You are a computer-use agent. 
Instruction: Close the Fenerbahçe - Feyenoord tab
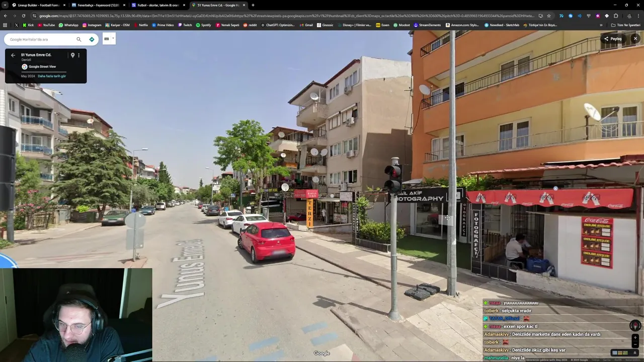click(124, 5)
